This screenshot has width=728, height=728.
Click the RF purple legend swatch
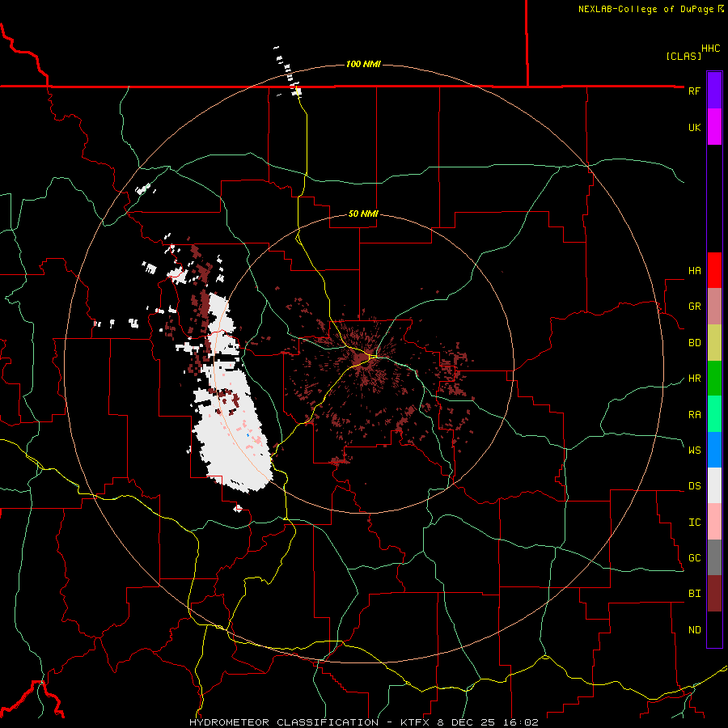pyautogui.click(x=714, y=91)
